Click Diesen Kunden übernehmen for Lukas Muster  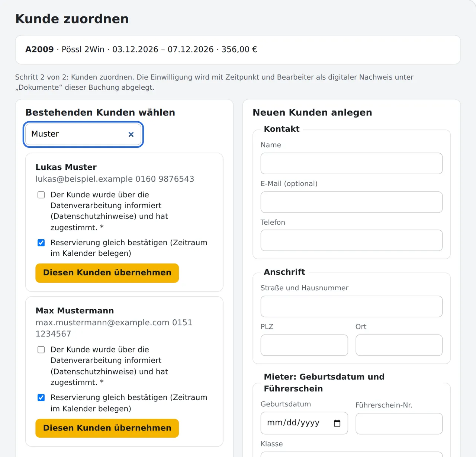[x=107, y=273]
